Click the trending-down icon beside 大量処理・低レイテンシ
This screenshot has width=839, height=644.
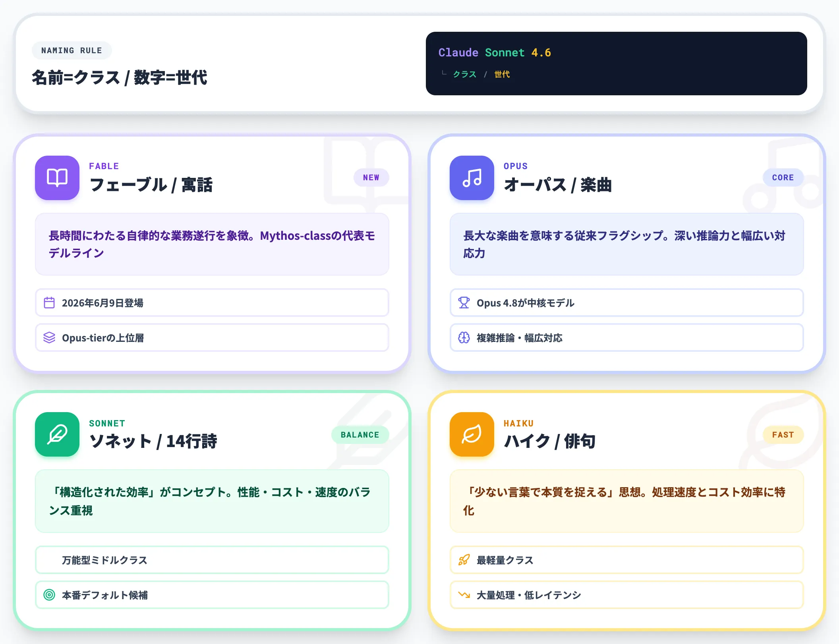pos(464,595)
